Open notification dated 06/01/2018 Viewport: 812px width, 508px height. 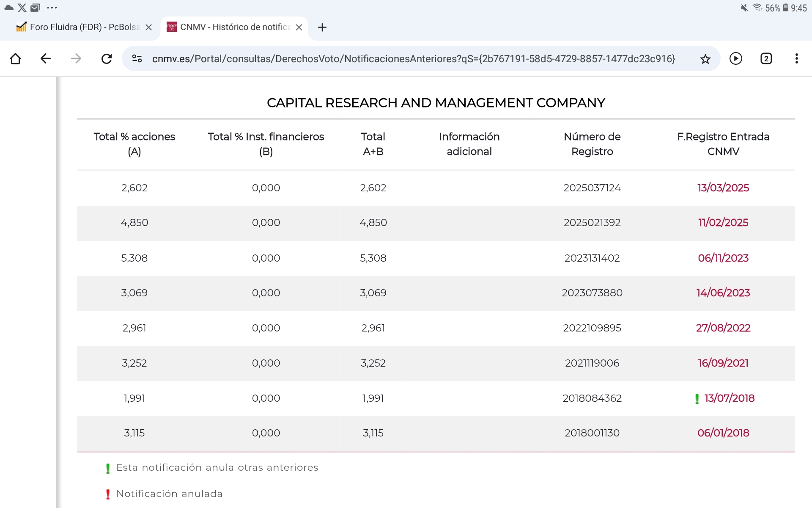[x=723, y=433]
